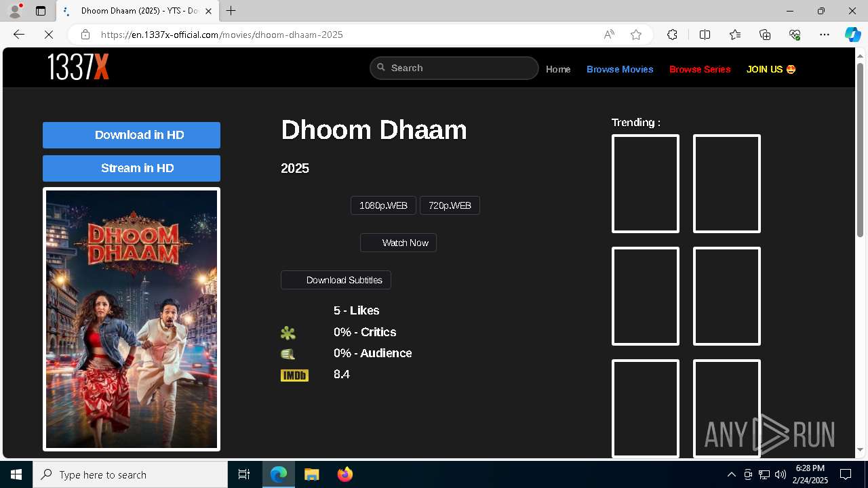
Task: Click the 1337X site logo
Action: tap(78, 67)
